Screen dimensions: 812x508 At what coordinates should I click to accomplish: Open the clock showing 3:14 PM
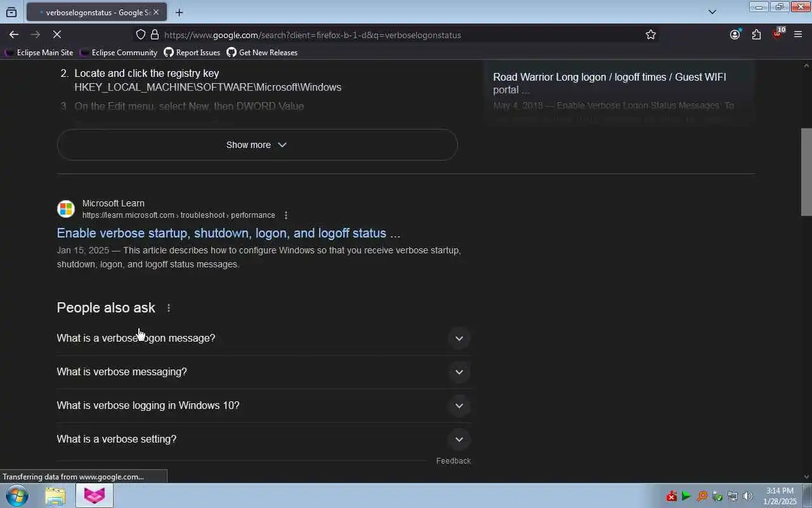780,496
